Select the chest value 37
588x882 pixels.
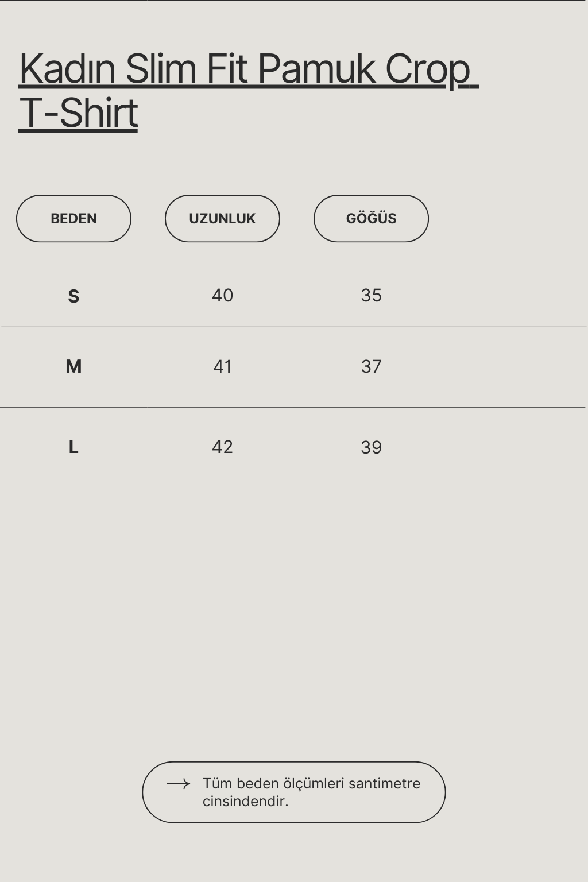(371, 366)
